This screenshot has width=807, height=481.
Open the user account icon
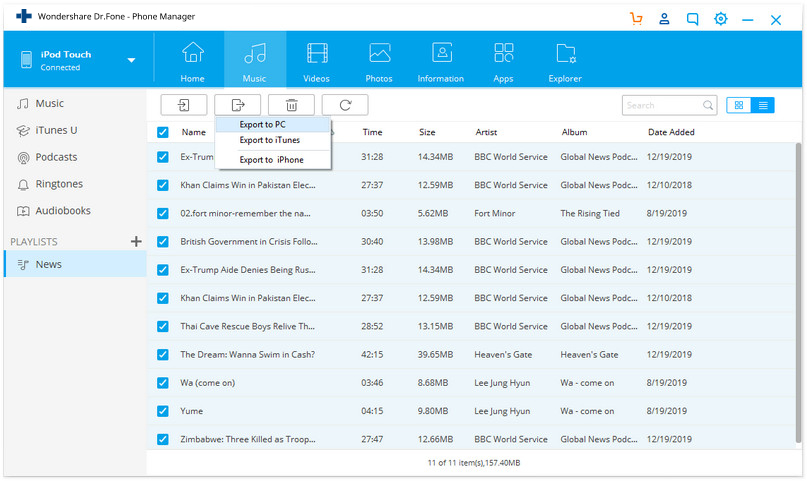pos(664,19)
